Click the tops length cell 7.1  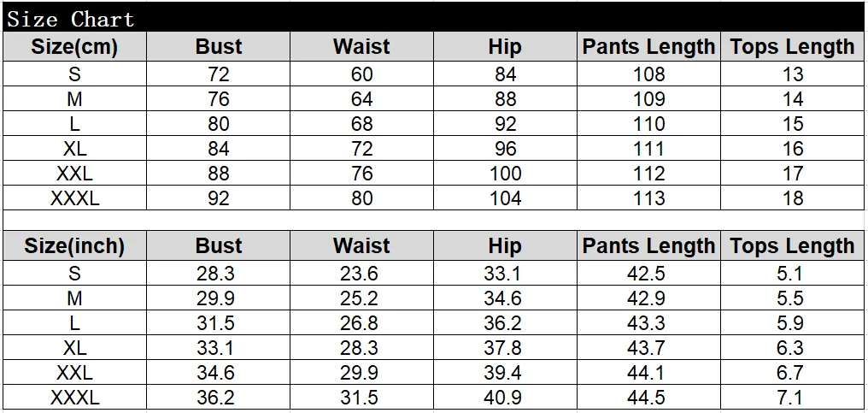point(792,398)
